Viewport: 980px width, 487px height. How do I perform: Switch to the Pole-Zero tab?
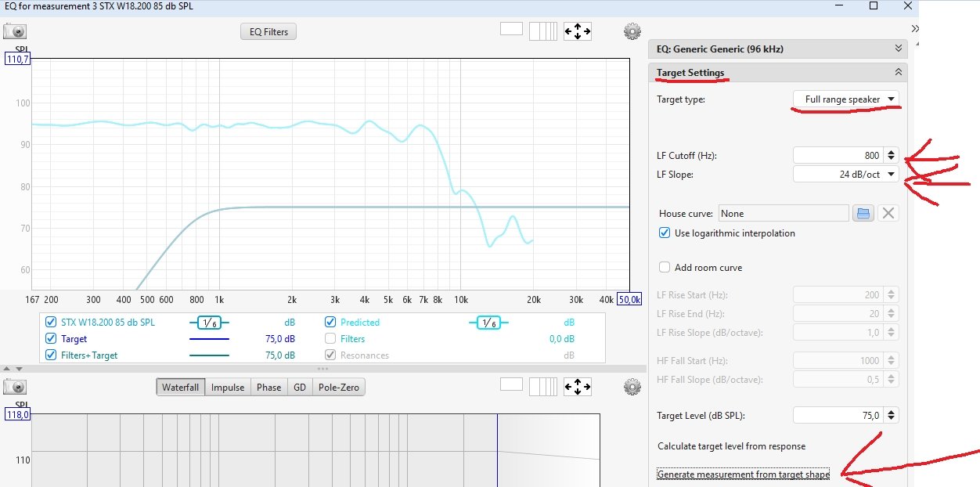click(339, 387)
